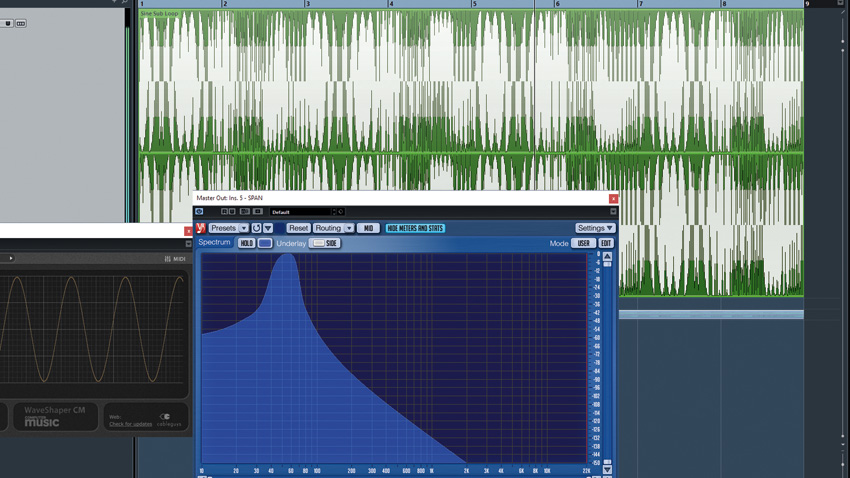Open the Routing button in SPAN
Viewport: 850px width, 478px height.
pos(328,228)
